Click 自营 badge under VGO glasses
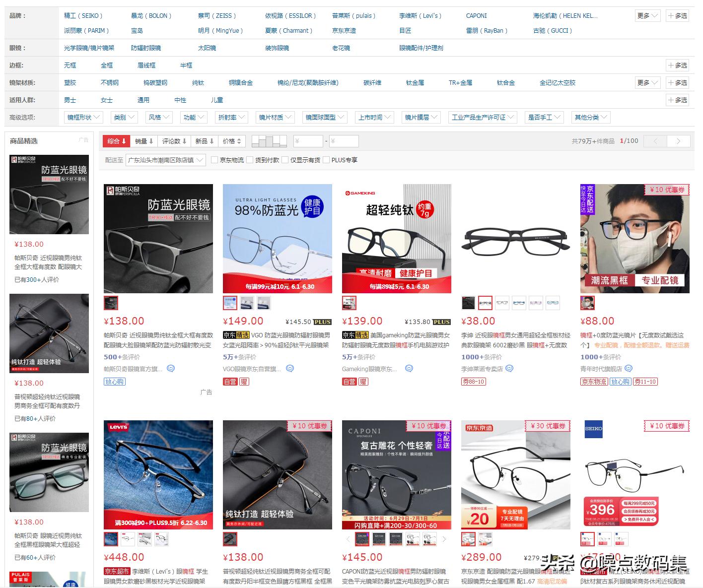The width and height of the screenshot is (703, 588). pos(230,382)
